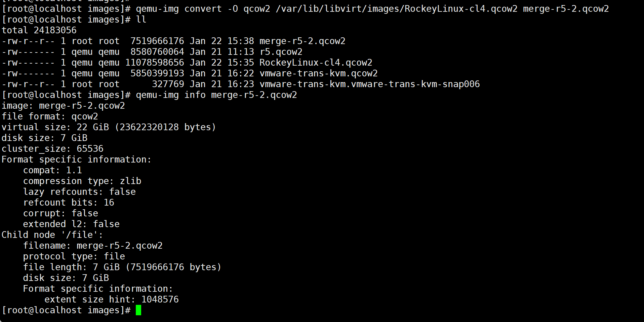Image resolution: width=644 pixels, height=322 pixels.
Task: Click the 'compression type: zlib' line
Action: point(82,181)
